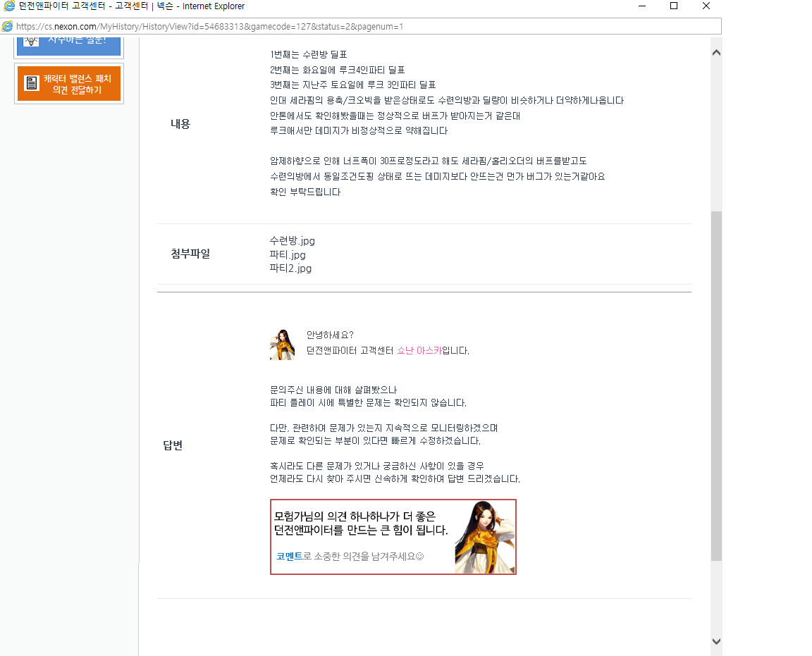This screenshot has height=656, width=812.
Task: Open attached file 수련방.jpg
Action: coord(292,241)
